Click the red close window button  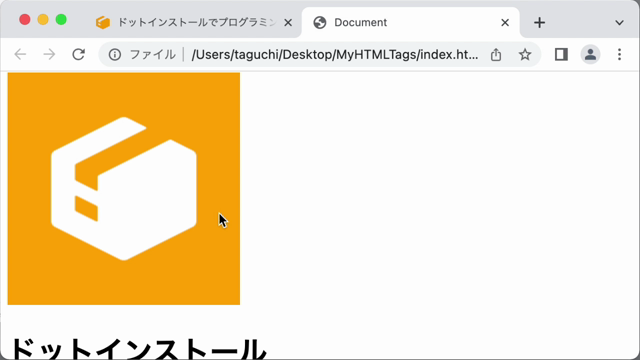pyautogui.click(x=25, y=20)
